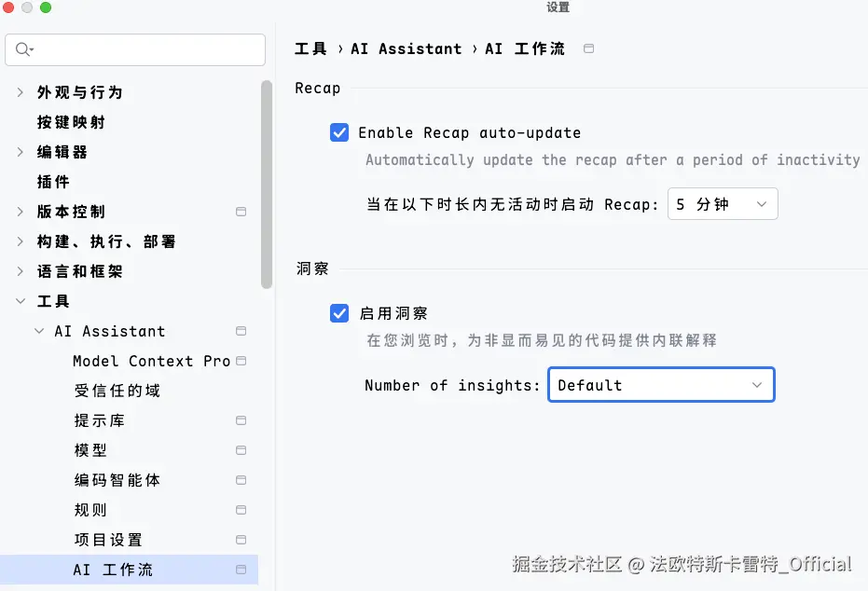Click the icon next to 规则 in sidebar
Screen dimensions: 868x591
241,510
